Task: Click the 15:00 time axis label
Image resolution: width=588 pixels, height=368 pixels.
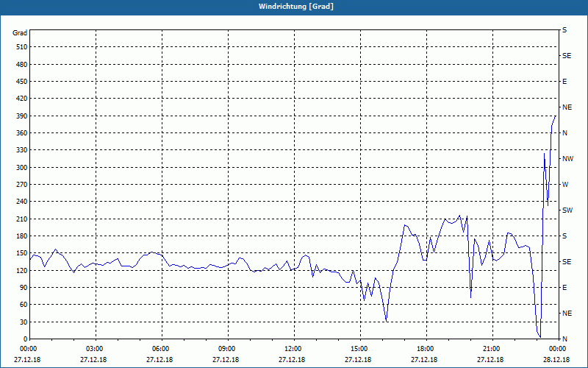Action: (360, 349)
